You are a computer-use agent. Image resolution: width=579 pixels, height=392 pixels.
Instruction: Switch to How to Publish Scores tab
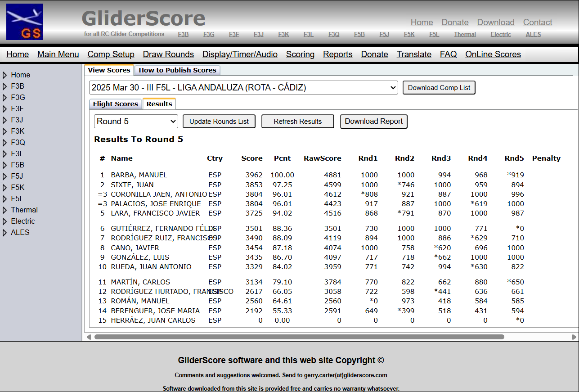tap(177, 70)
